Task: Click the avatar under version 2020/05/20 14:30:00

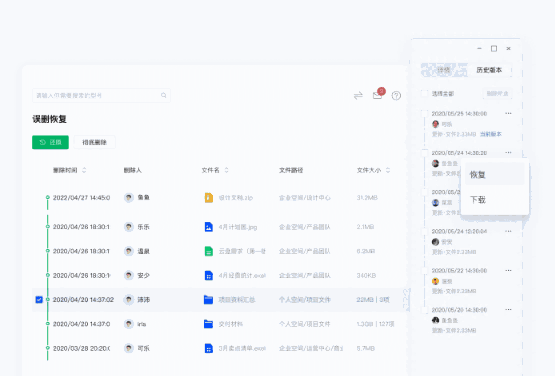Action: coord(435,320)
